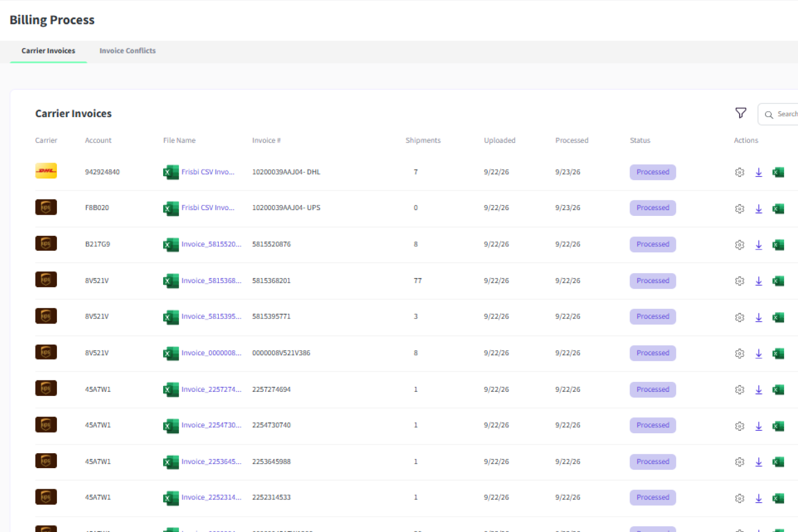Open the filter icon for Carrier Invoices
The width and height of the screenshot is (798, 532).
coord(741,113)
